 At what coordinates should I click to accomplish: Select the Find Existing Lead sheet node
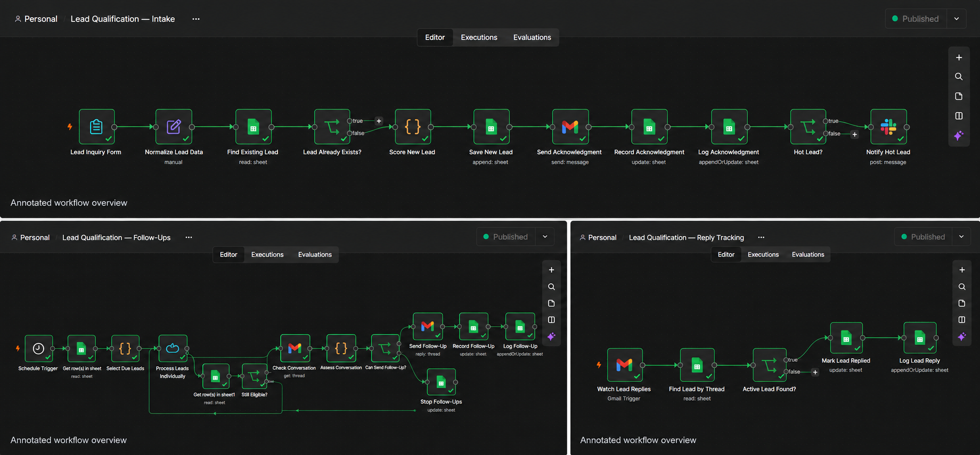tap(254, 127)
